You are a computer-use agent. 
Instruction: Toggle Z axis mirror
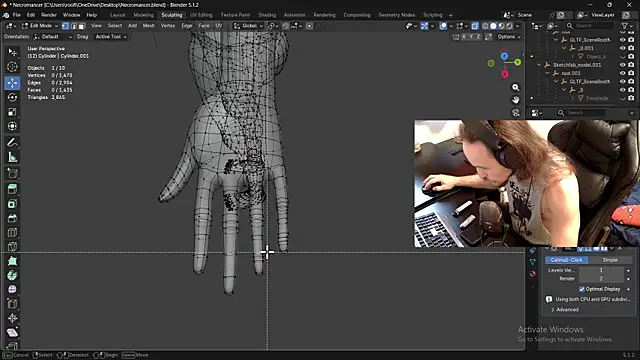pyautogui.click(x=478, y=37)
